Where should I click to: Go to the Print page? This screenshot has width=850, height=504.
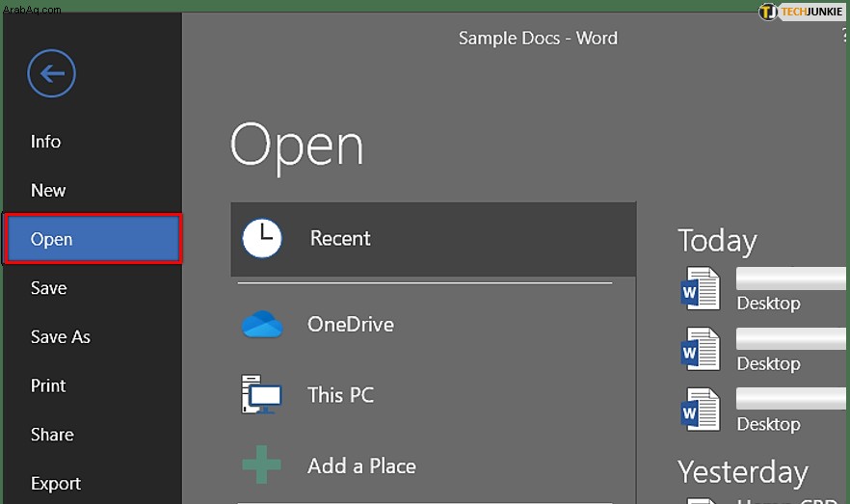click(x=48, y=385)
